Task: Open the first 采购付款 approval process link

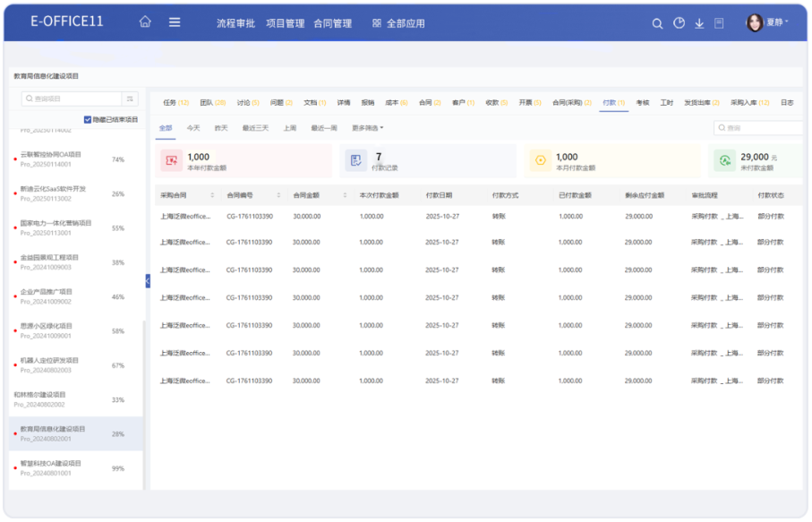Action: click(x=717, y=217)
